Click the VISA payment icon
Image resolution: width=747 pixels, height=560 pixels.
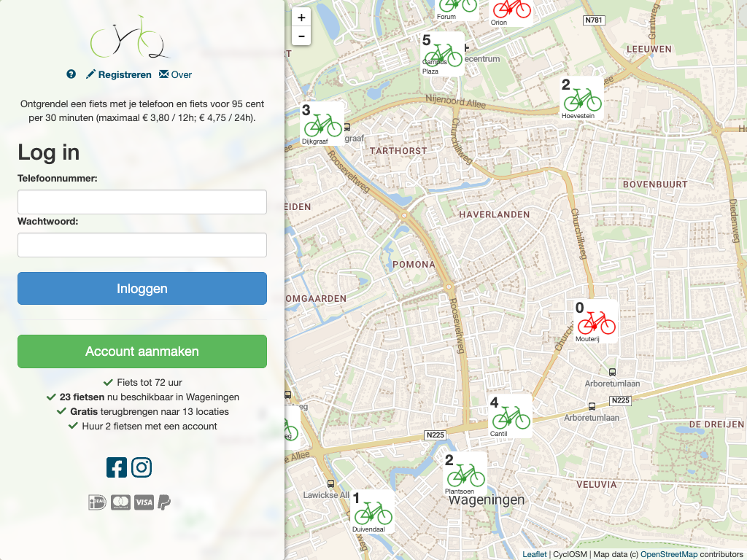pos(144,502)
